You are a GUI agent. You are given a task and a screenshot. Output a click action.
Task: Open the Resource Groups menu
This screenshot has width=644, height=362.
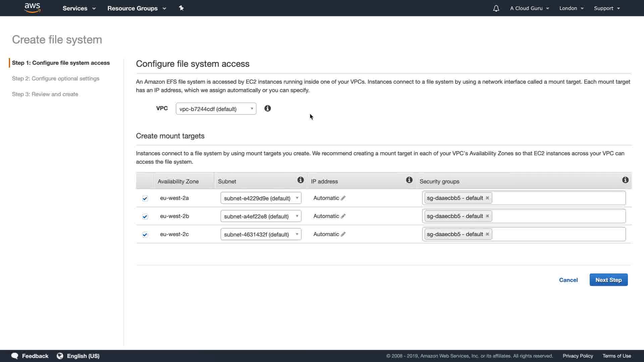tap(137, 8)
